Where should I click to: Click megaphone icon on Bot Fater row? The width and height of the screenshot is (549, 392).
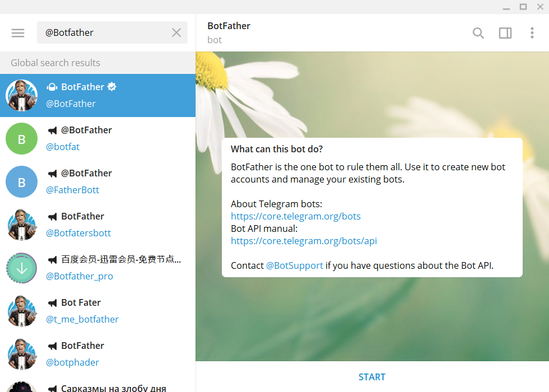52,303
